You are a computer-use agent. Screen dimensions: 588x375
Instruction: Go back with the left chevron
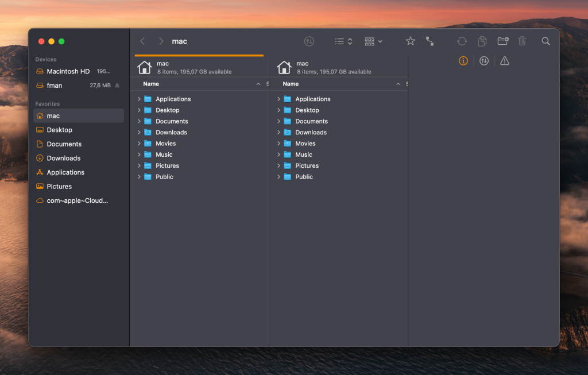click(x=142, y=41)
